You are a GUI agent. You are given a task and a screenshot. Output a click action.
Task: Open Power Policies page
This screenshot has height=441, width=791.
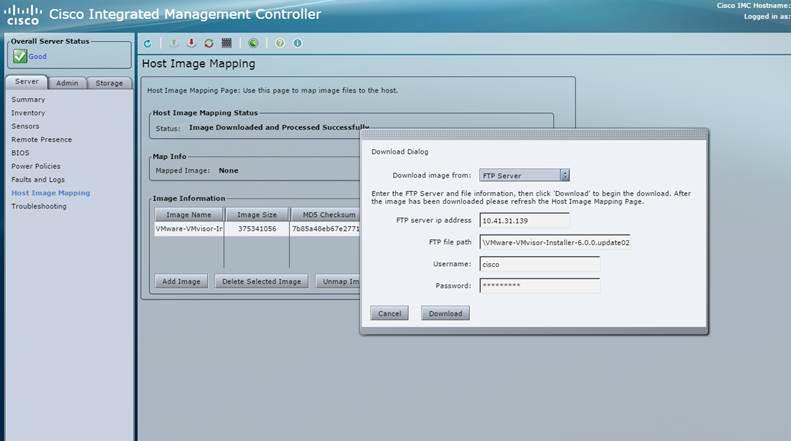(x=36, y=166)
